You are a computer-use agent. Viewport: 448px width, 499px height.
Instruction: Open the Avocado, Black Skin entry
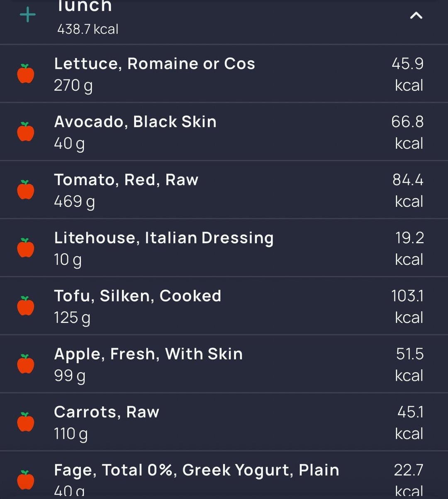(224, 132)
